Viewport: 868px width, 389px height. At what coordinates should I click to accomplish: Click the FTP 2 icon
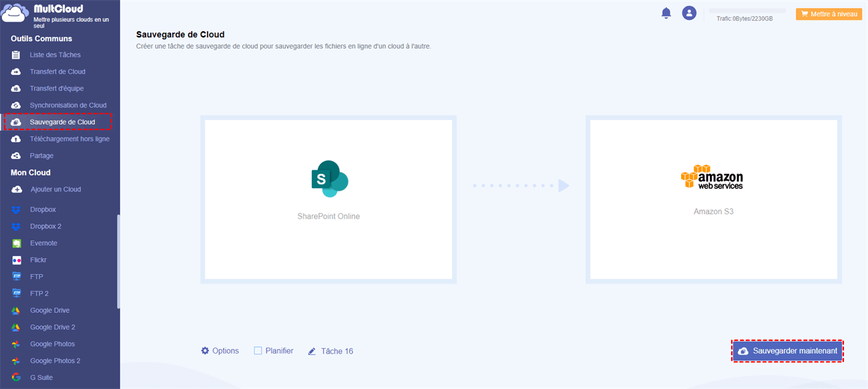(16, 294)
